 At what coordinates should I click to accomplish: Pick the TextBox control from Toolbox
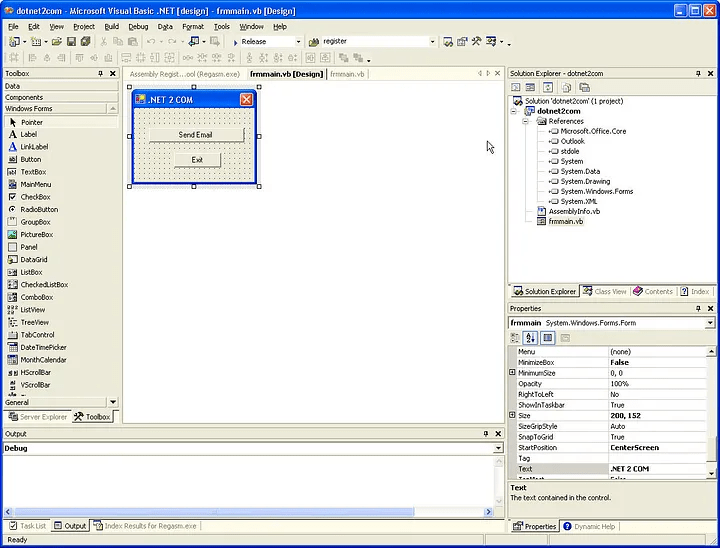tap(32, 172)
